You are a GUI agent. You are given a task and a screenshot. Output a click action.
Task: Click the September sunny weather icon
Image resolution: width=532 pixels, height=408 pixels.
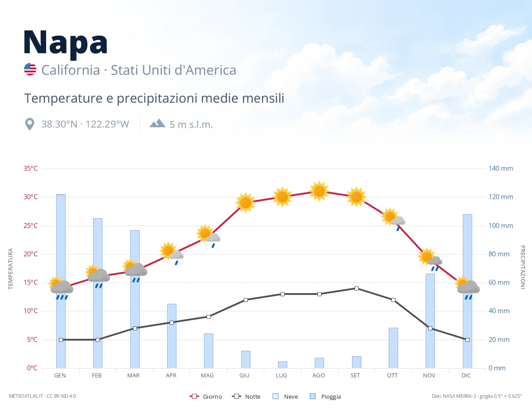coord(356,197)
